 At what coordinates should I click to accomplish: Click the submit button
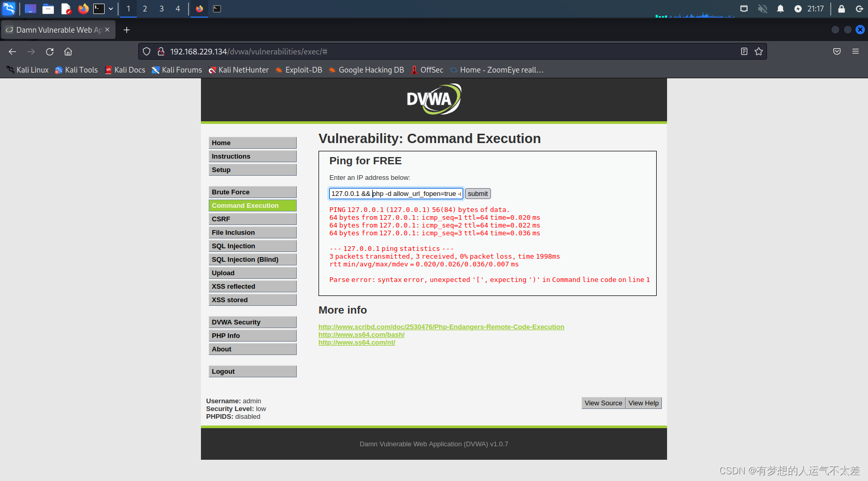coord(478,194)
